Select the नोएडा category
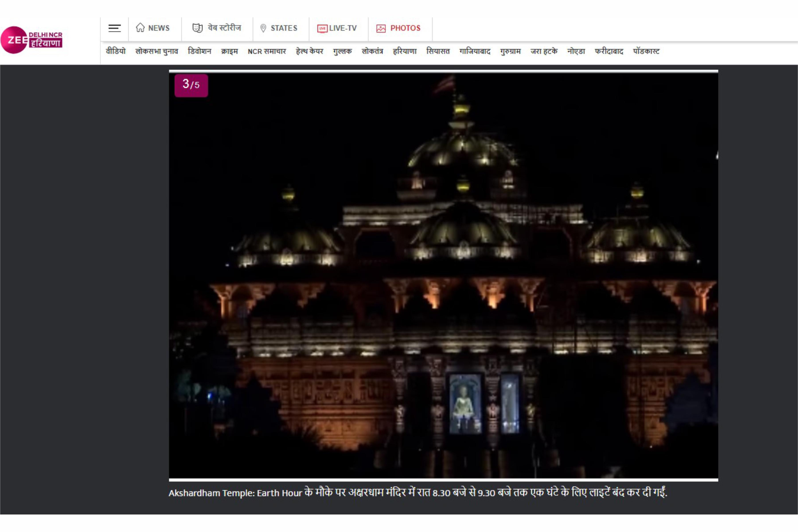Screen dimensions: 798x532 (x=576, y=51)
